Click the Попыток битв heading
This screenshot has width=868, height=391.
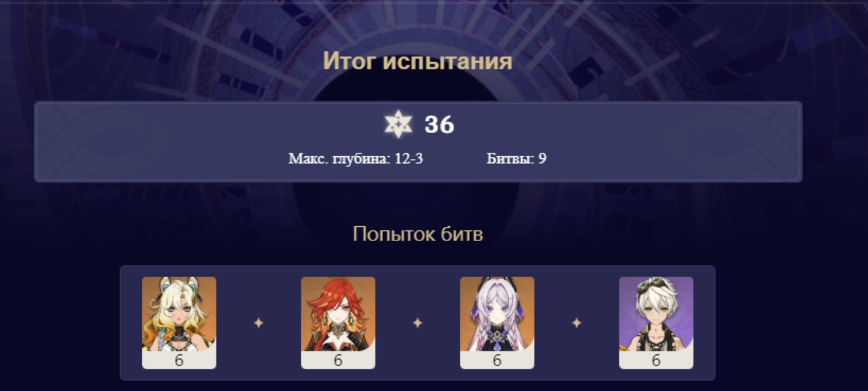tap(418, 234)
